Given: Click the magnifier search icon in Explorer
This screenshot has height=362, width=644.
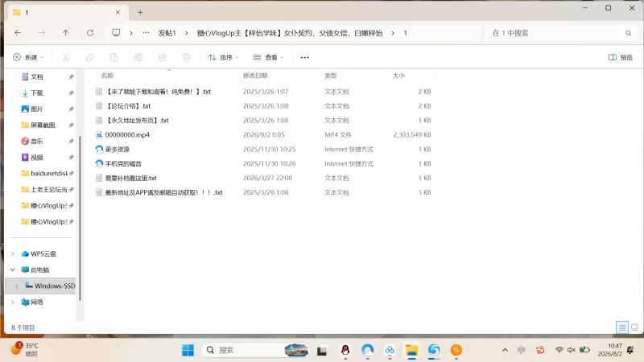Looking at the screenshot, I should pos(628,33).
